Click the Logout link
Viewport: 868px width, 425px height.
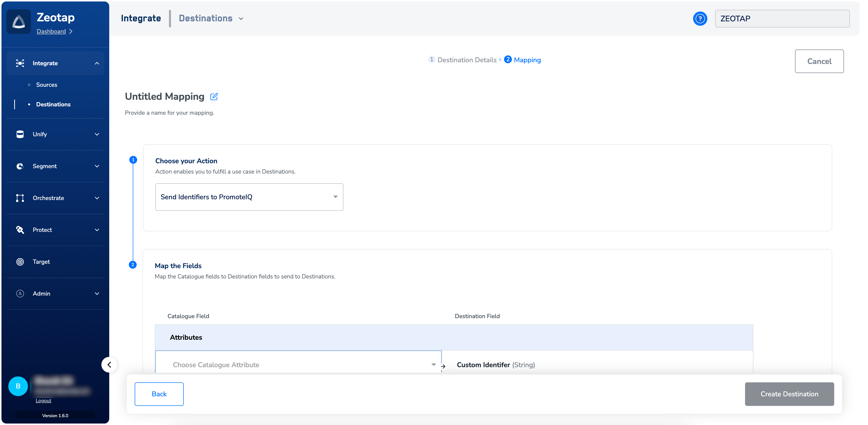[x=43, y=401]
